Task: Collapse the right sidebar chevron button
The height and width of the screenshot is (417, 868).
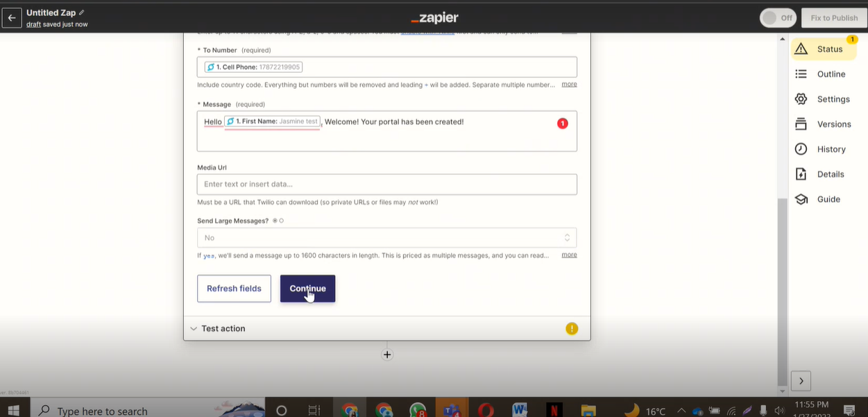Action: [801, 381]
